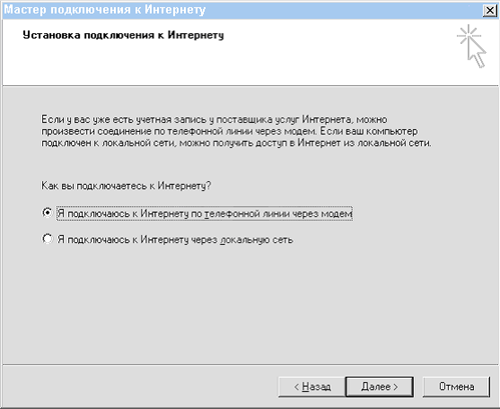Select the modem phone line radio button
This screenshot has width=500, height=409.
point(47,212)
